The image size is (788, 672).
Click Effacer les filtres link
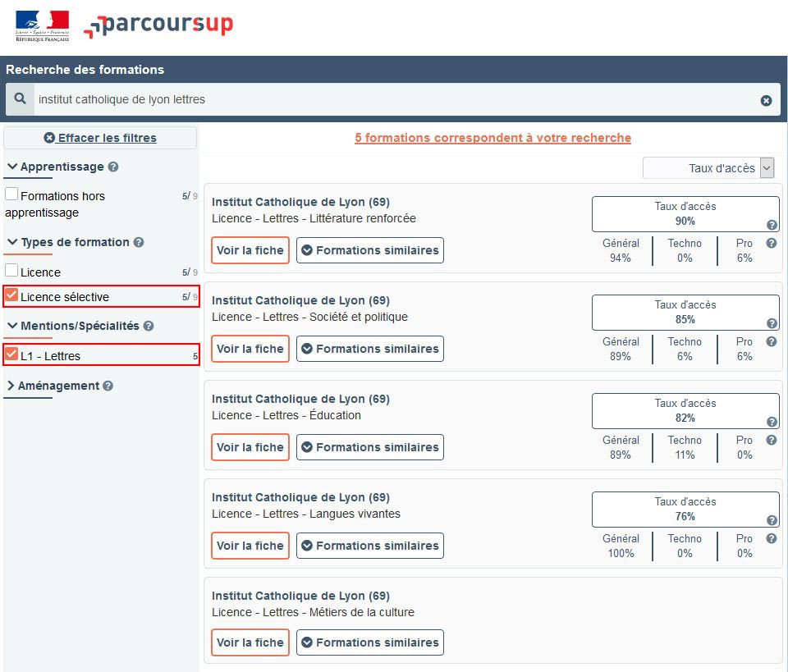coord(100,138)
